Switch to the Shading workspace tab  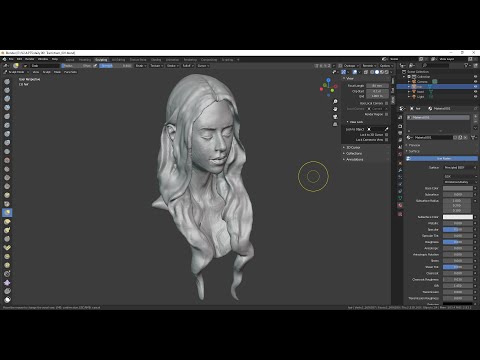(156, 60)
